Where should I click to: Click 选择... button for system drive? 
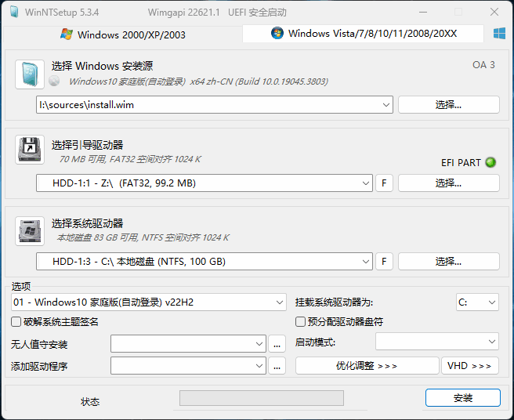[x=449, y=261]
